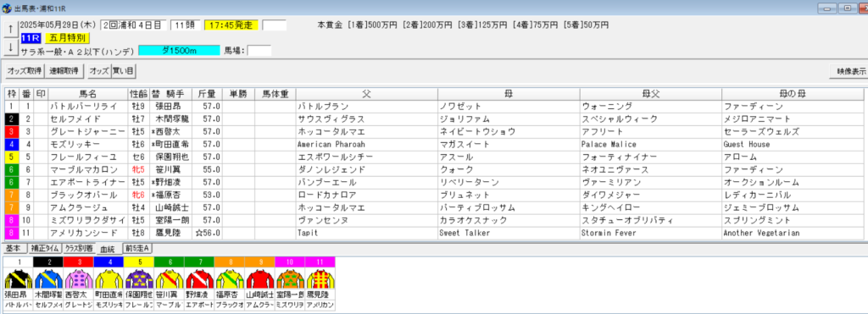Select the green-yellow silks icon for horse 8
The image size is (868, 314).
(x=229, y=278)
